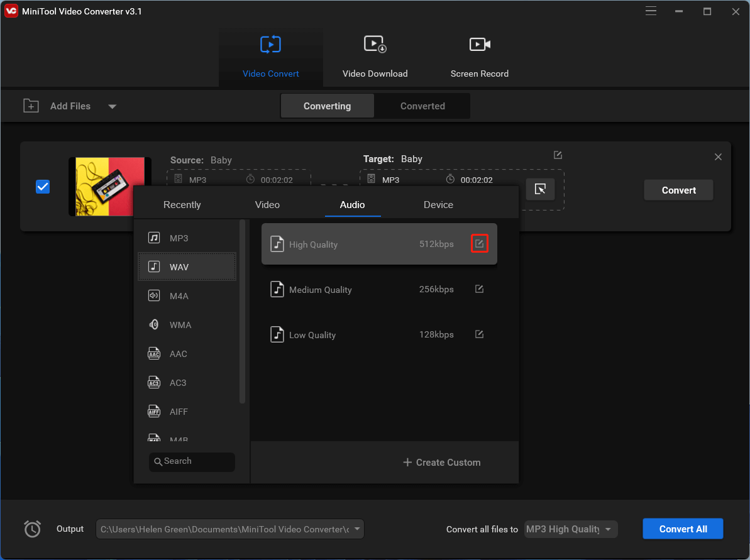
Task: Click the Search box in format panel
Action: (x=192, y=462)
